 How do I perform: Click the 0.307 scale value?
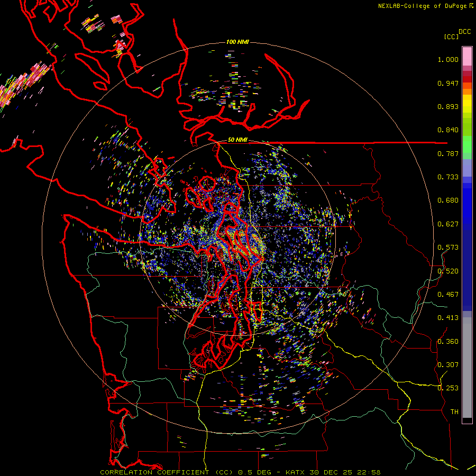click(448, 365)
